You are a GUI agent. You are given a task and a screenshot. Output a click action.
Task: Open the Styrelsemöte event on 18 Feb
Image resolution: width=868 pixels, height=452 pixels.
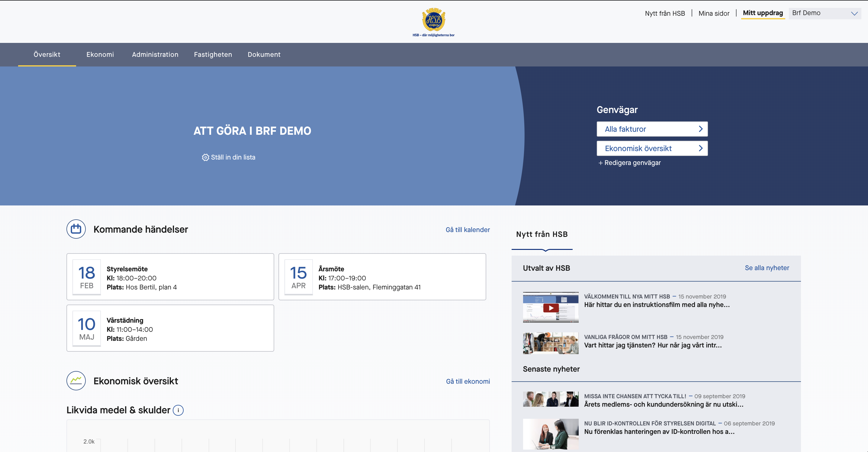170,277
